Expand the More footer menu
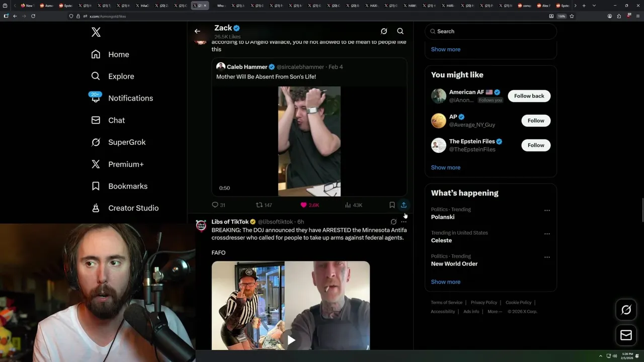This screenshot has height=362, width=644. 494,312
